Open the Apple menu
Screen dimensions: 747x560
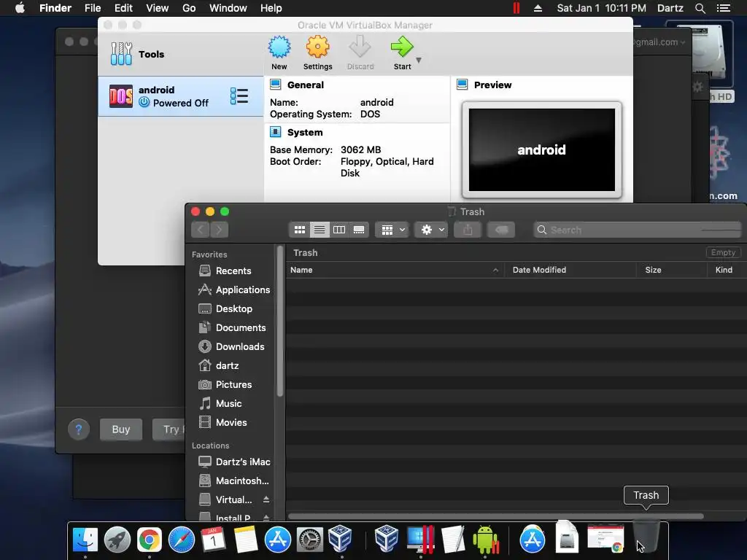click(20, 8)
